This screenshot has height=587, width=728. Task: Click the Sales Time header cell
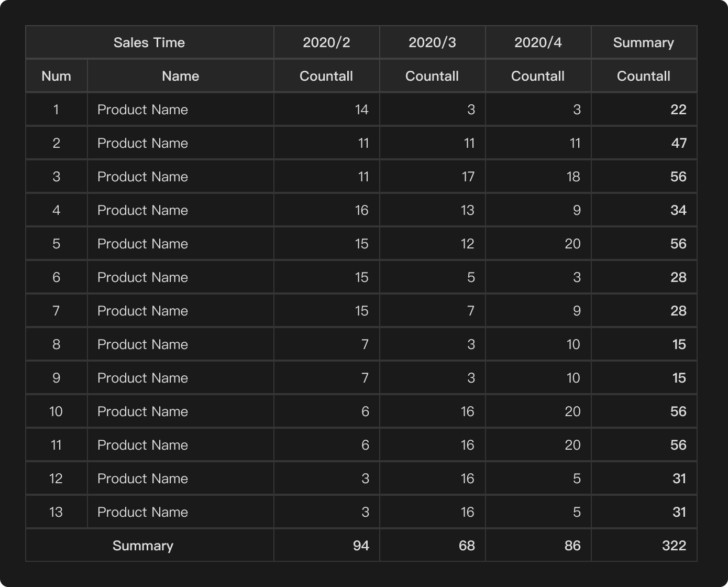pos(149,42)
